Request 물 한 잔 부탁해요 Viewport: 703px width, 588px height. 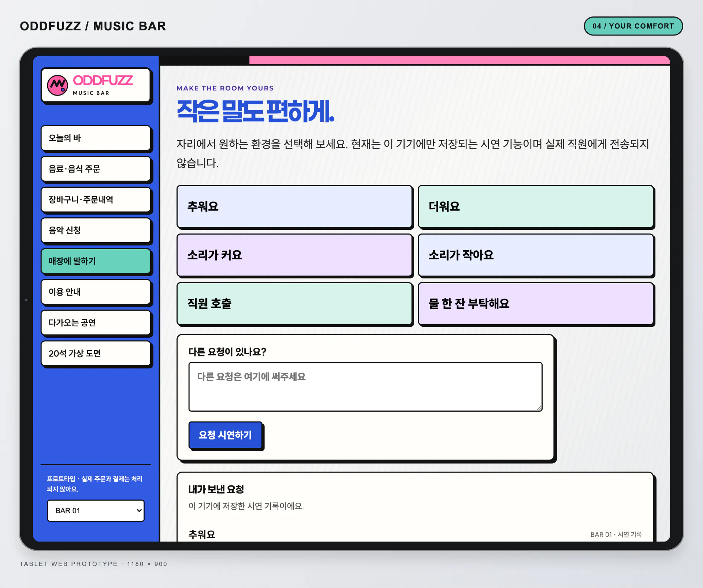pyautogui.click(x=536, y=303)
